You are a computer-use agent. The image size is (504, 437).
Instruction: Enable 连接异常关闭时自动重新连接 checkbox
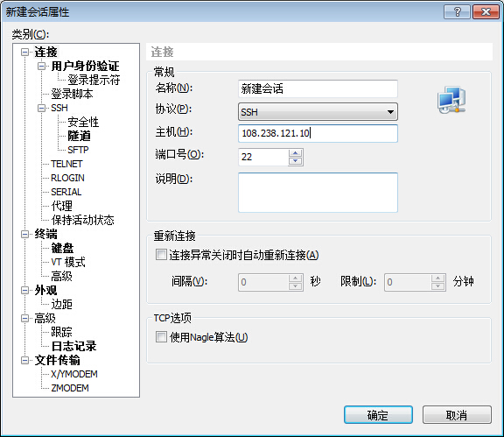coord(161,255)
